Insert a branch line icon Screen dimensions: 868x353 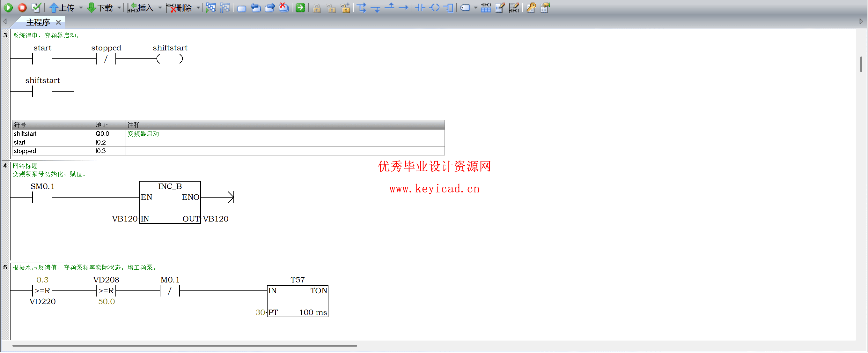point(362,7)
